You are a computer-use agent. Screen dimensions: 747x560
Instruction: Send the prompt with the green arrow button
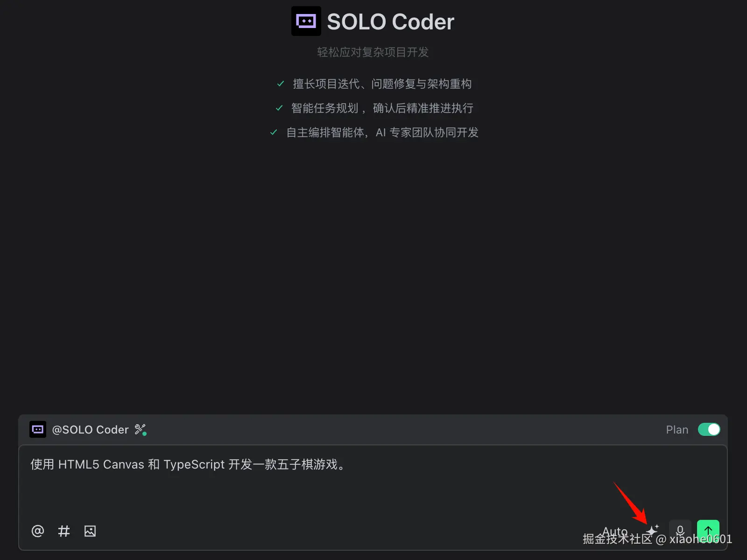click(x=708, y=531)
